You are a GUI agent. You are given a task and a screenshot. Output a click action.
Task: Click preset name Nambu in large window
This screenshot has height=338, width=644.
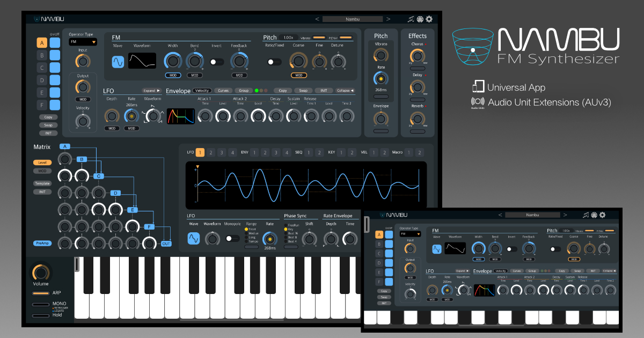353,19
